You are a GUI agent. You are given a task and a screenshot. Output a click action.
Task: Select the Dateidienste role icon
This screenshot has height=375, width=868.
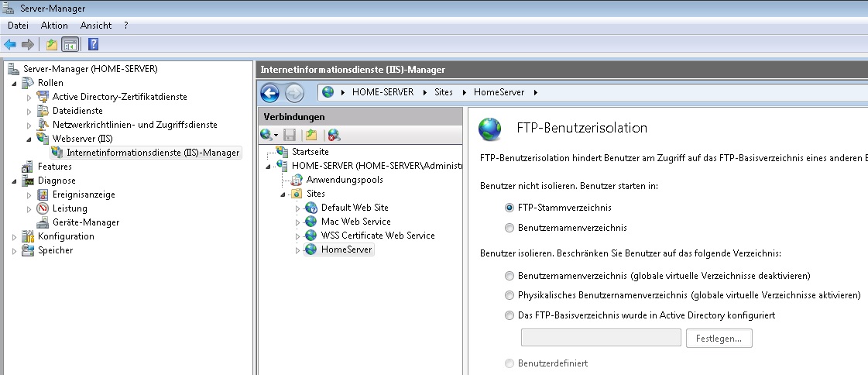click(43, 110)
